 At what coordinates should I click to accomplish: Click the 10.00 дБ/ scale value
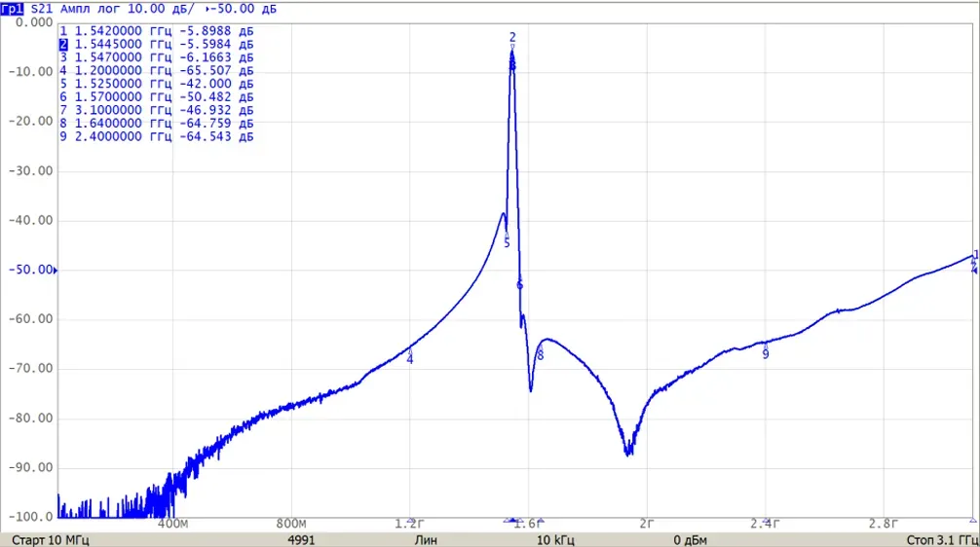click(x=162, y=9)
